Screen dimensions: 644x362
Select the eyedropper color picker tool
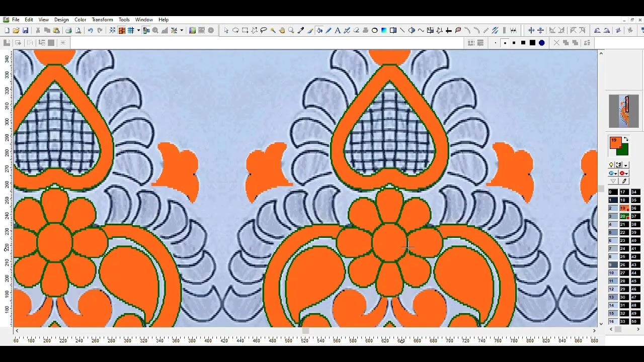[300, 31]
